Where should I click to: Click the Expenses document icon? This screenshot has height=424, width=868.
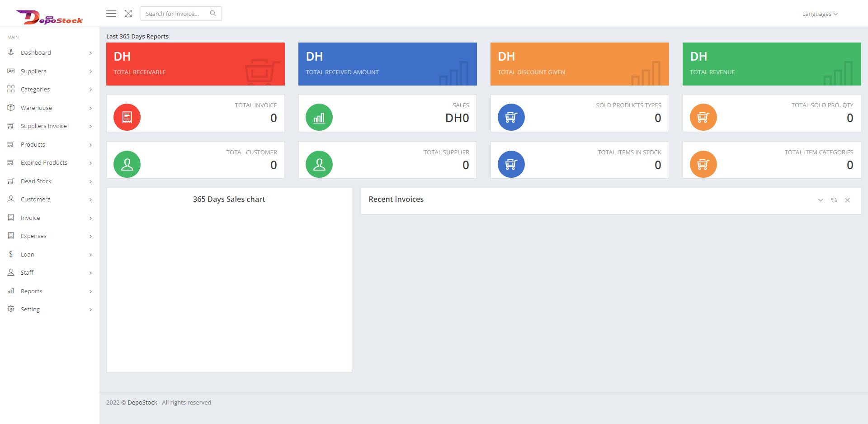pyautogui.click(x=11, y=236)
